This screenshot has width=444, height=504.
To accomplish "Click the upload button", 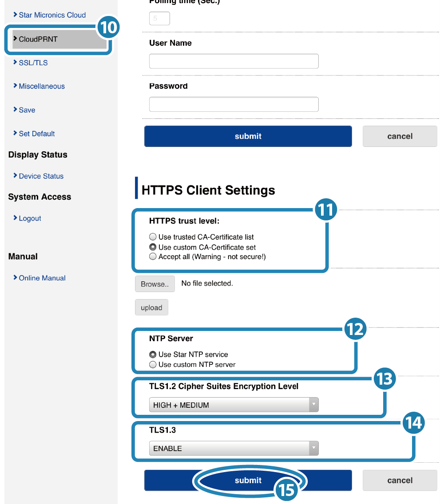I will (151, 307).
